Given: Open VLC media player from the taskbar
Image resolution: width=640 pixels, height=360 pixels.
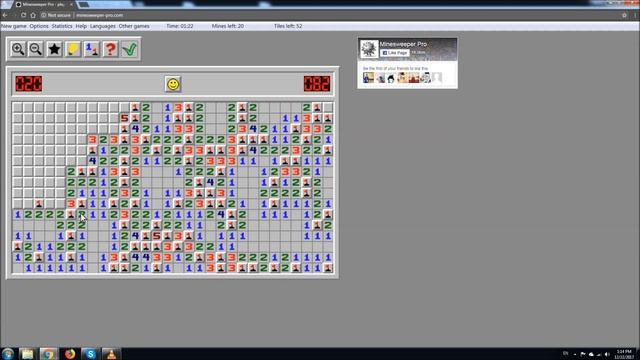Looking at the screenshot, I should pyautogui.click(x=111, y=353).
